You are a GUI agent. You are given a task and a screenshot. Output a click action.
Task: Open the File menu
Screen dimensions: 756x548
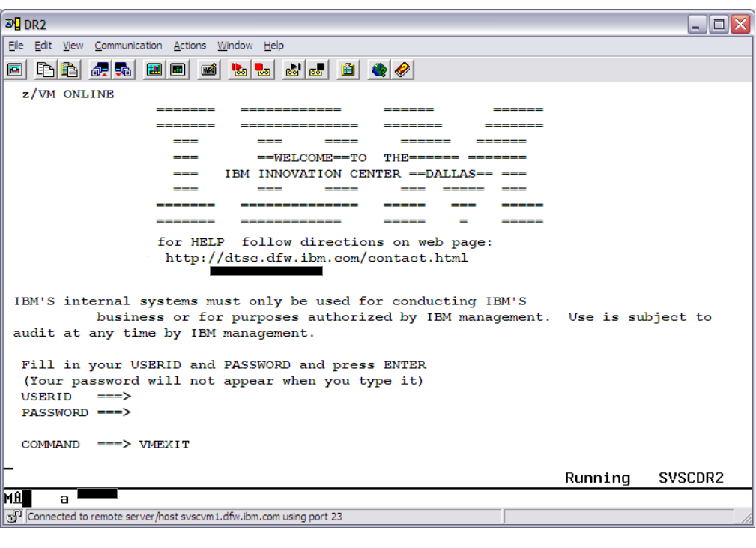point(16,46)
